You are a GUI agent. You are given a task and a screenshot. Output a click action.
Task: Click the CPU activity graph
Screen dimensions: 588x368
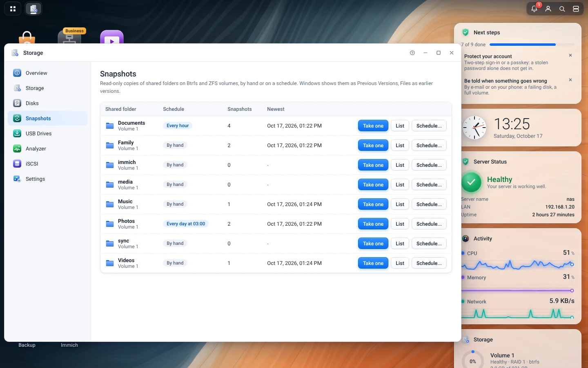[518, 265]
